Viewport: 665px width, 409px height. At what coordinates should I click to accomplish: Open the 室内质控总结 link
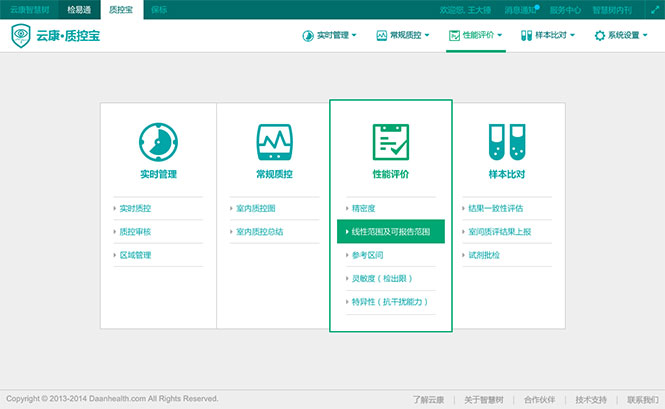coord(260,232)
